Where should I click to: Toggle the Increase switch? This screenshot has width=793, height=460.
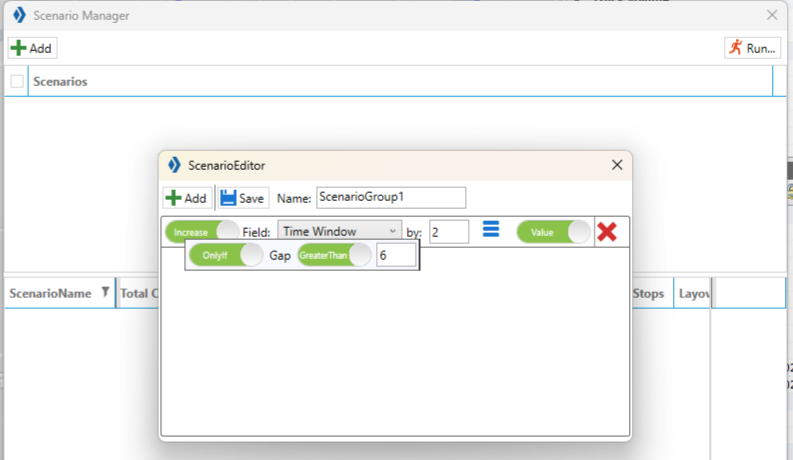202,232
